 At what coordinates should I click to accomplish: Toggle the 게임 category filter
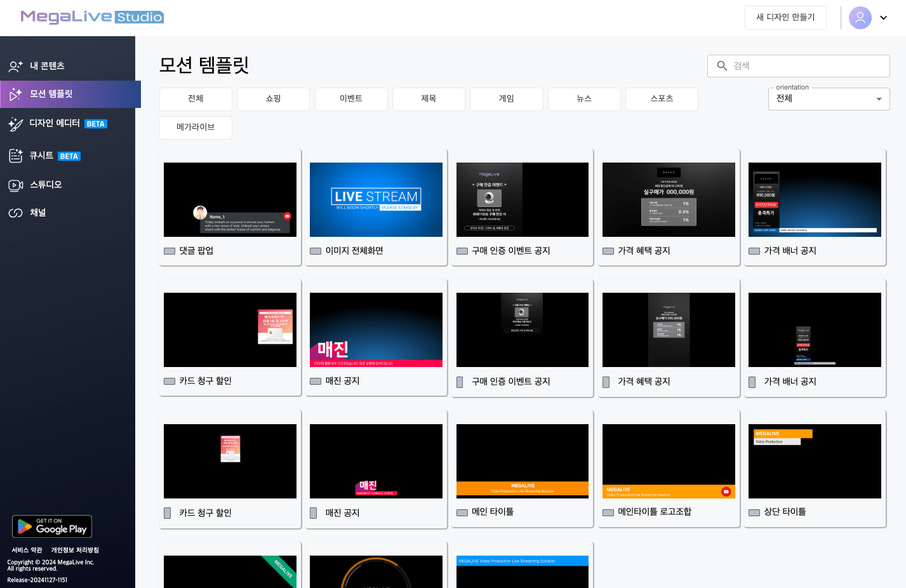pyautogui.click(x=506, y=99)
